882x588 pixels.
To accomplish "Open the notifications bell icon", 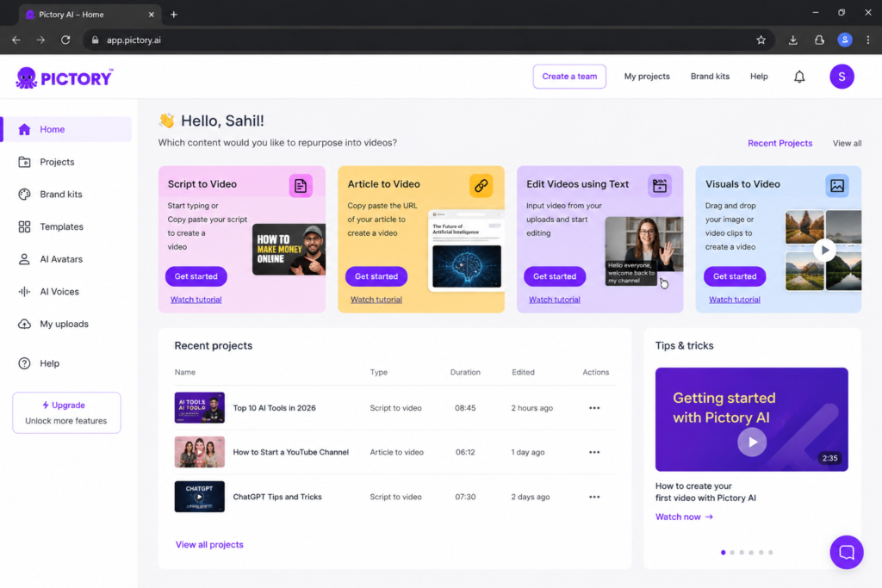I will [799, 77].
